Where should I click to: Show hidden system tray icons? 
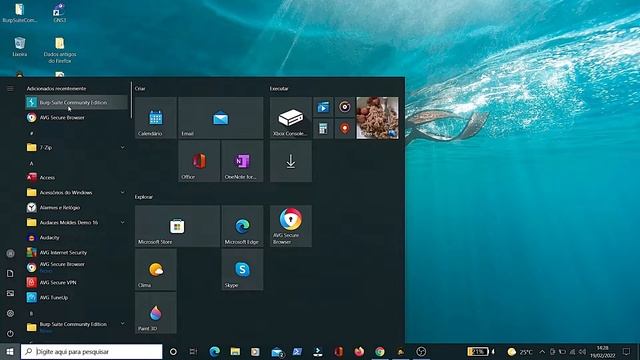(542, 351)
